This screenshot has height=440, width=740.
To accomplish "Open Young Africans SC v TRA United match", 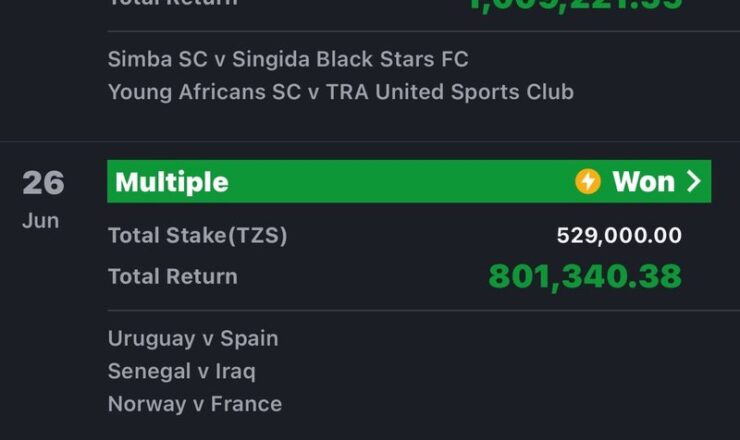I will point(341,92).
